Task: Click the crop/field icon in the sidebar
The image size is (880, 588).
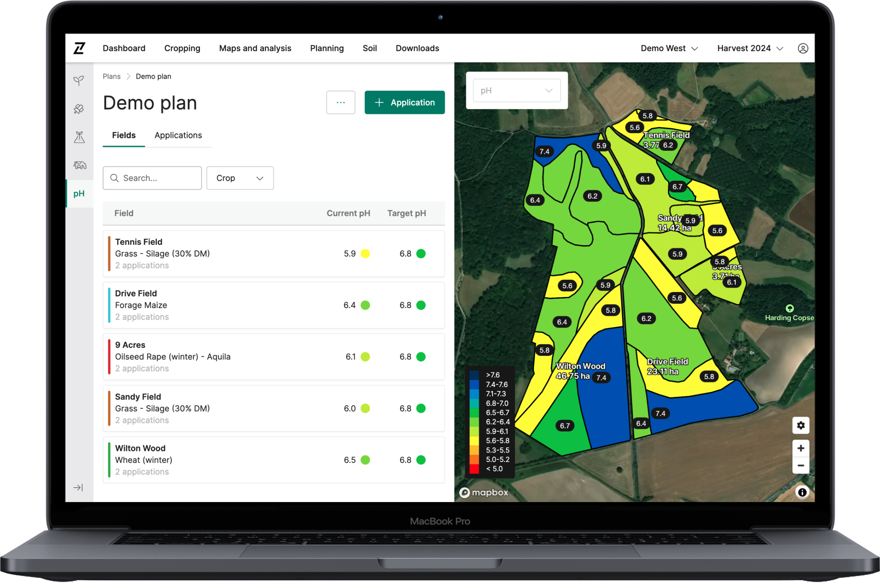Action: (79, 81)
